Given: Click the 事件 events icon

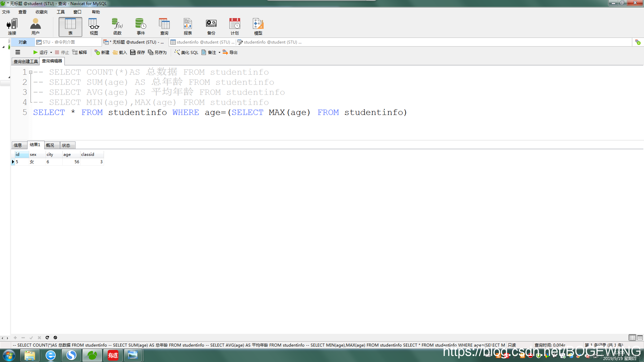Looking at the screenshot, I should [x=141, y=27].
